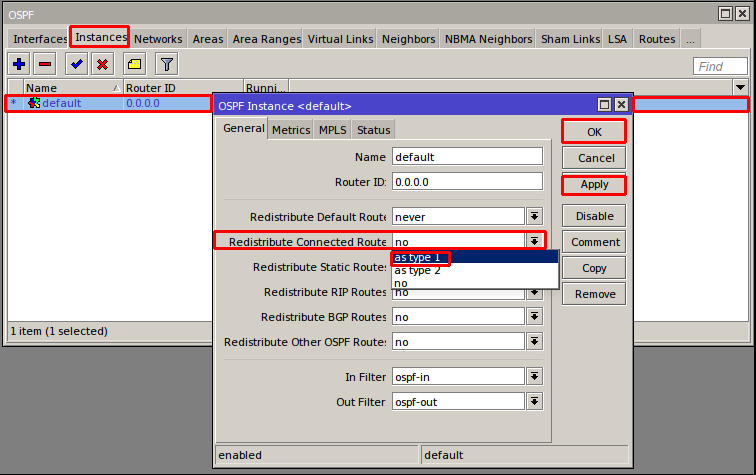
Task: Click the Redistribute BGP Routes value field
Action: pos(458,317)
